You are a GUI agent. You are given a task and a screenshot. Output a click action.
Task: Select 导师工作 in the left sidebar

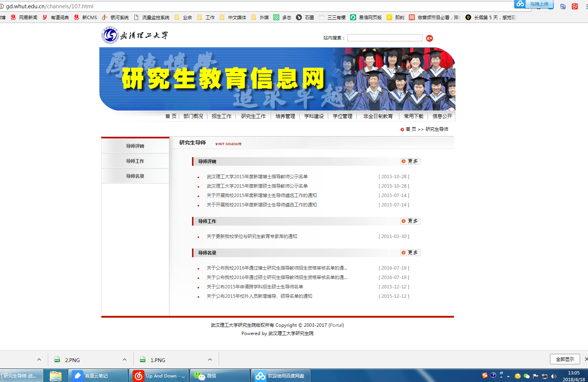click(x=135, y=161)
